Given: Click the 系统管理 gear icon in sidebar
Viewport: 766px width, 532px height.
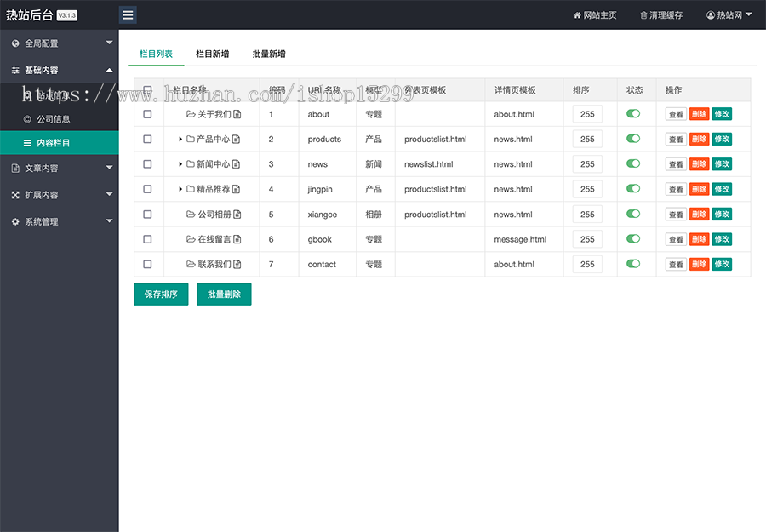Looking at the screenshot, I should click(15, 222).
